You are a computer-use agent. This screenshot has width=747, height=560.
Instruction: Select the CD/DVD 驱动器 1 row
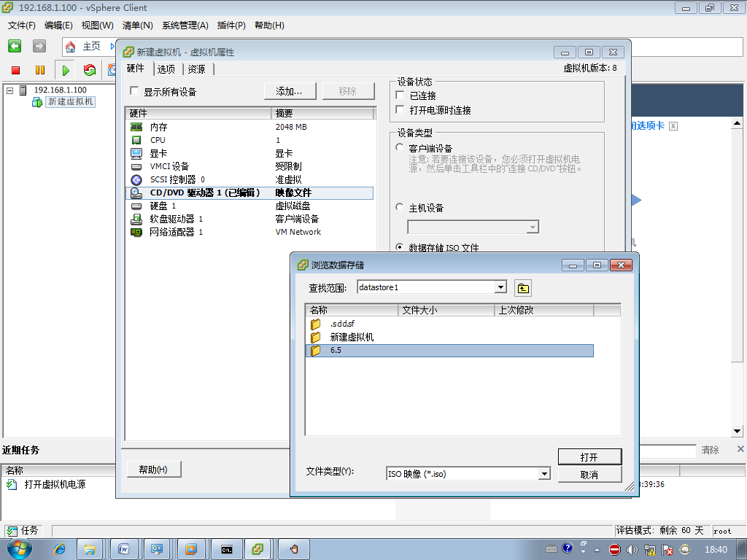coord(249,192)
